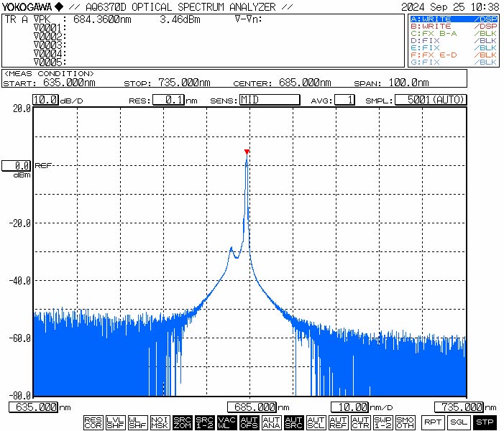
Task: Toggle the AUT REF auto reference indicator
Action: [338, 422]
